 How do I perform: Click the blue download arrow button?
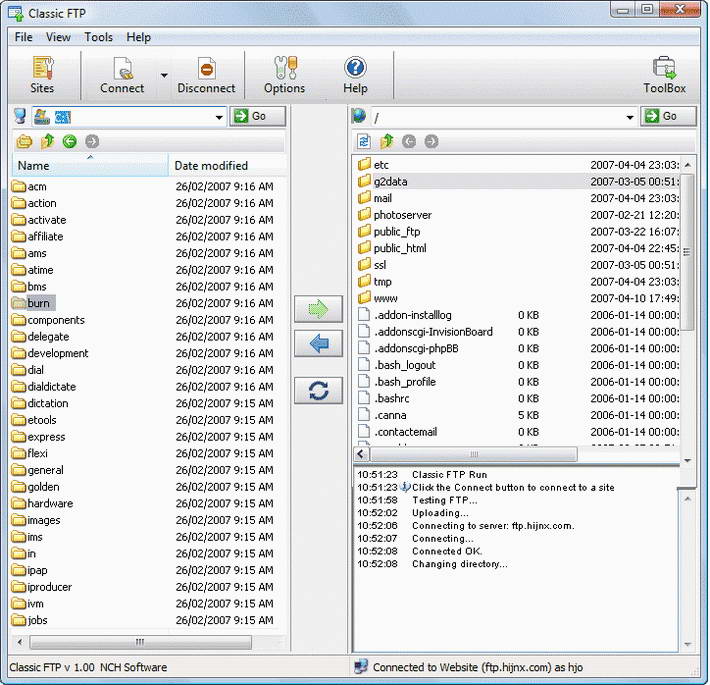tap(318, 344)
